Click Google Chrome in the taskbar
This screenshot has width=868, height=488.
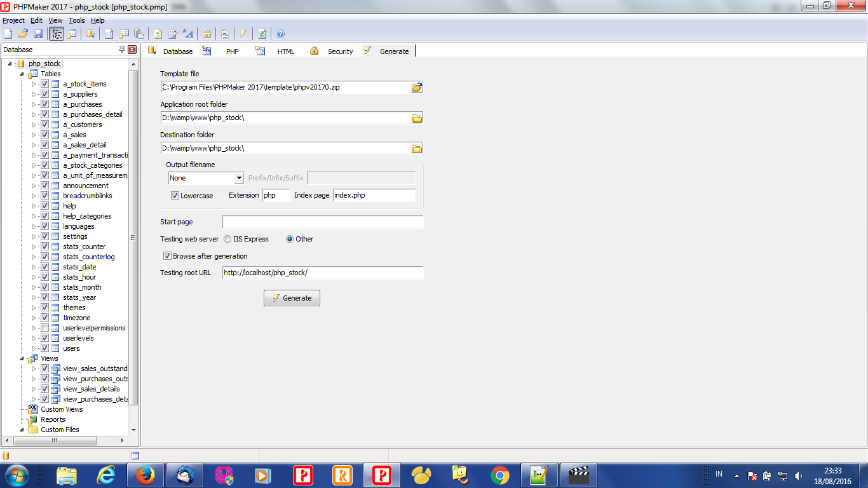click(x=500, y=475)
